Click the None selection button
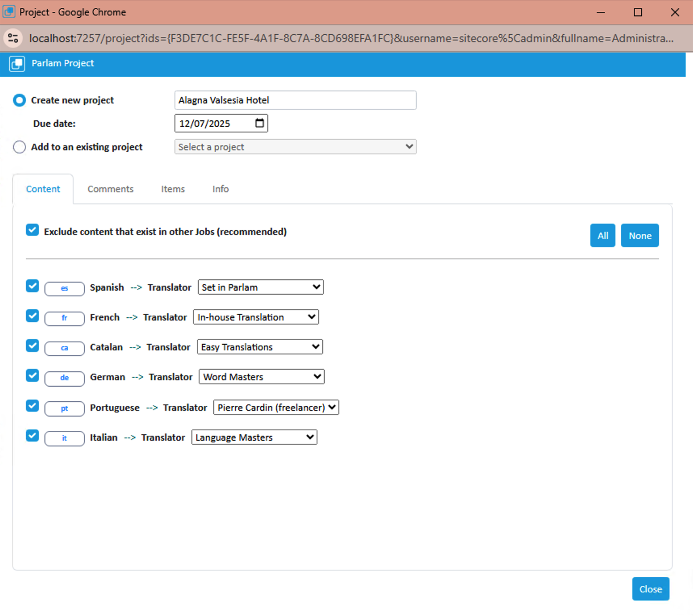The width and height of the screenshot is (693, 616). [x=640, y=235]
